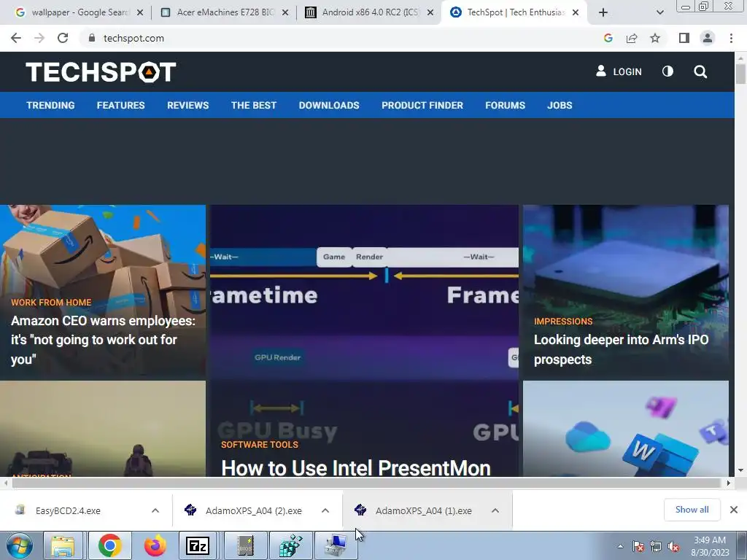This screenshot has width=747, height=560.
Task: Open the Looking deeper into Arm's IPO article
Action: point(622,349)
